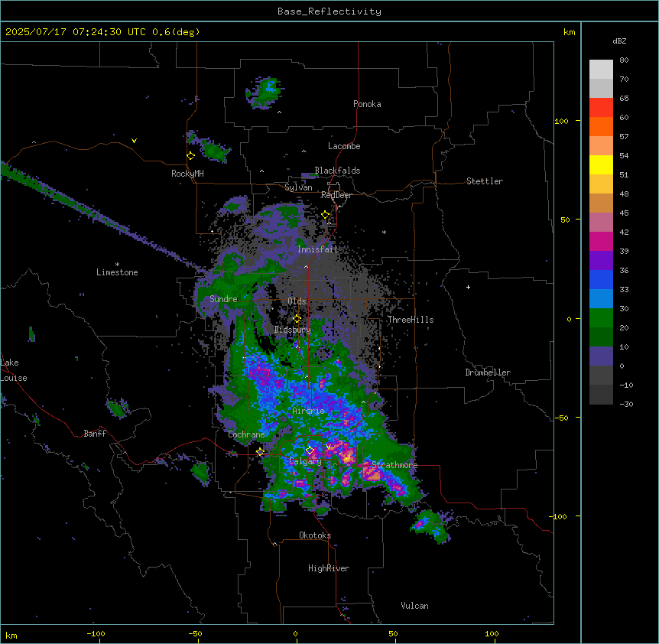Screen dimensions: 659x644
Task: Select the yellow diamond marker near Cochrane
Action: 260,452
